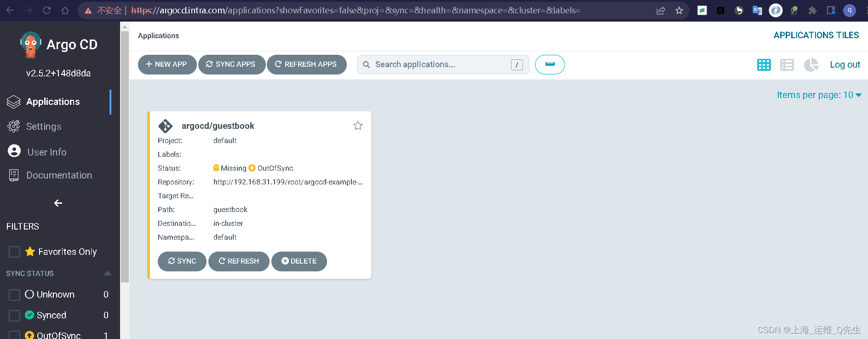Image resolution: width=868 pixels, height=339 pixels.
Task: Switch to the tiles grid view
Action: click(x=764, y=65)
